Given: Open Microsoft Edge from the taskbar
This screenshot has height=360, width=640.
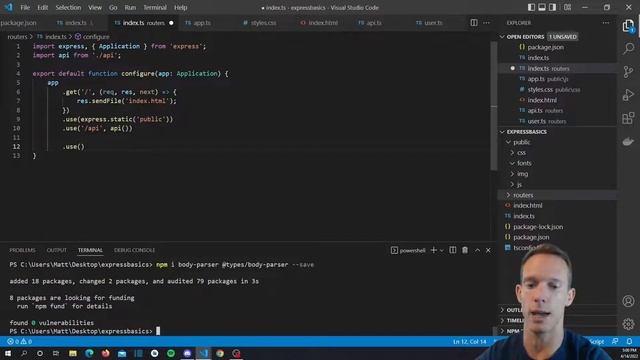Looking at the screenshot, I should pos(89,353).
